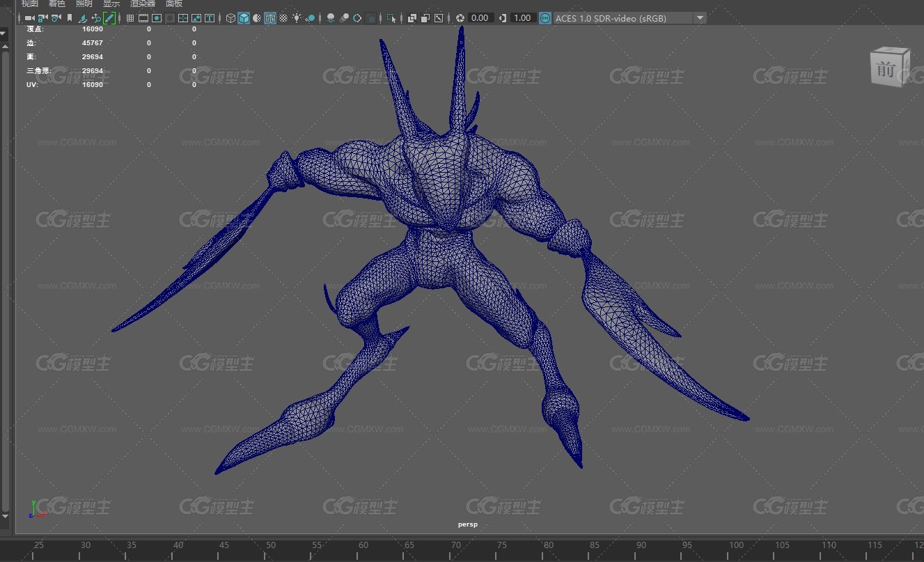Click the Isolate Select icon

pyautogui.click(x=391, y=18)
